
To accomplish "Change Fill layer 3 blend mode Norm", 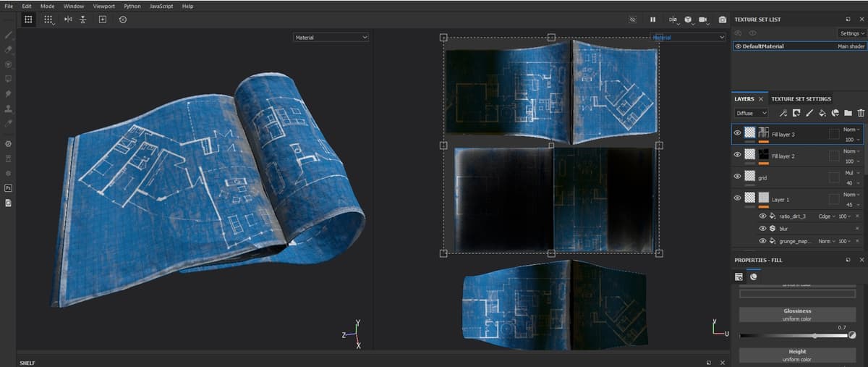I will (x=851, y=130).
